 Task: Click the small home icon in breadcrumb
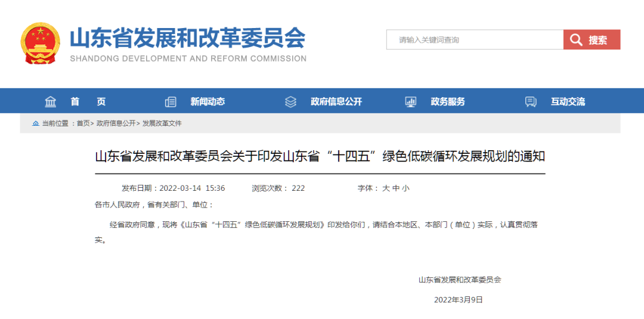tap(36, 123)
